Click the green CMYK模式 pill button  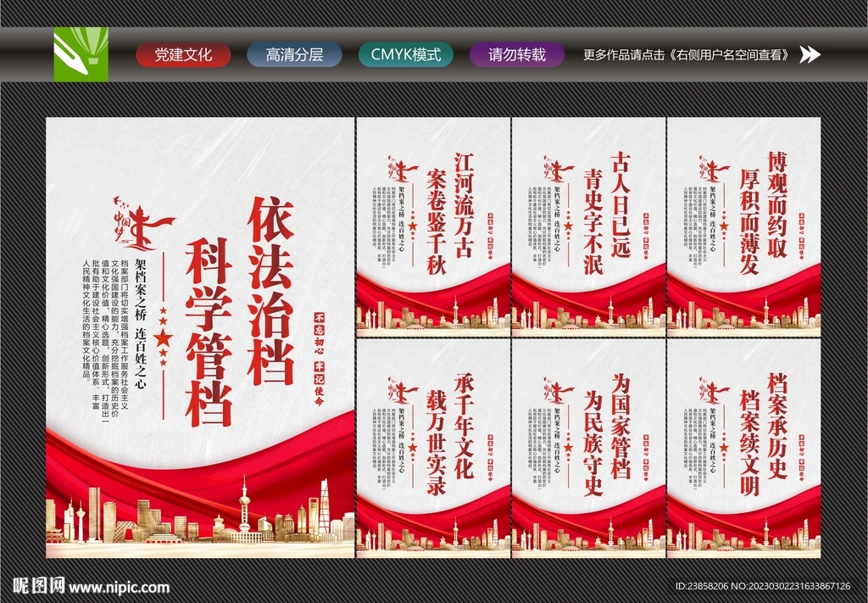click(406, 55)
